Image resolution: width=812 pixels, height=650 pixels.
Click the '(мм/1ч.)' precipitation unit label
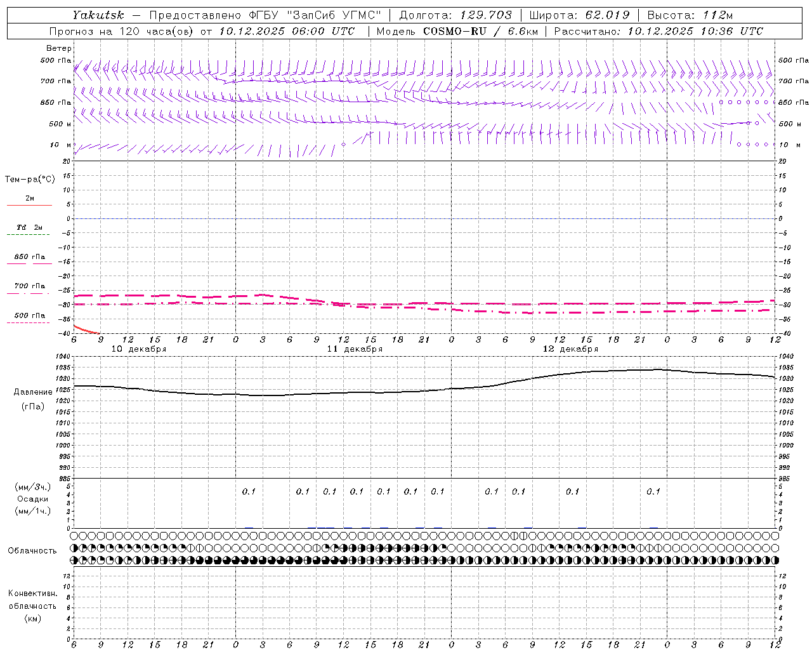33,510
